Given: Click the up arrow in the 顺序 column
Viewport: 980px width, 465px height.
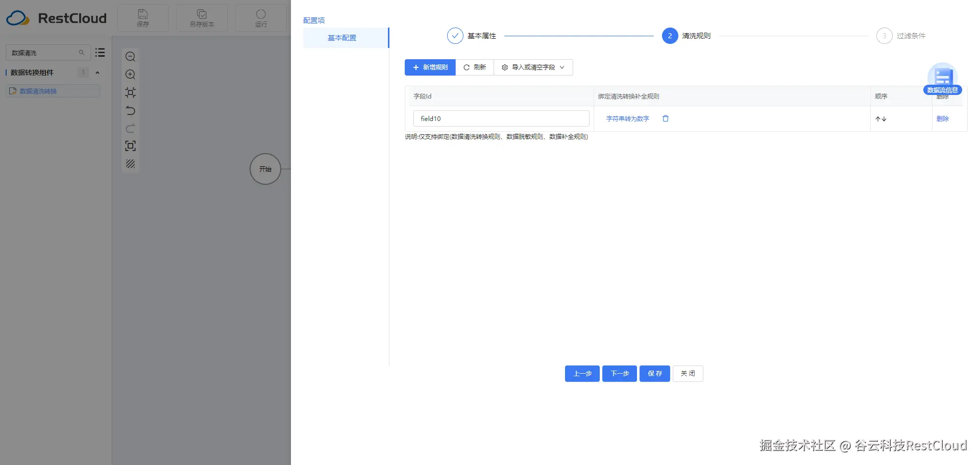Looking at the screenshot, I should tap(878, 119).
